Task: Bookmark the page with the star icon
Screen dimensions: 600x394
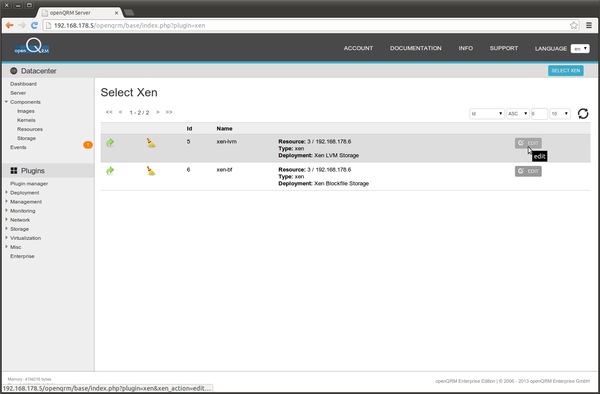Action: (x=574, y=25)
